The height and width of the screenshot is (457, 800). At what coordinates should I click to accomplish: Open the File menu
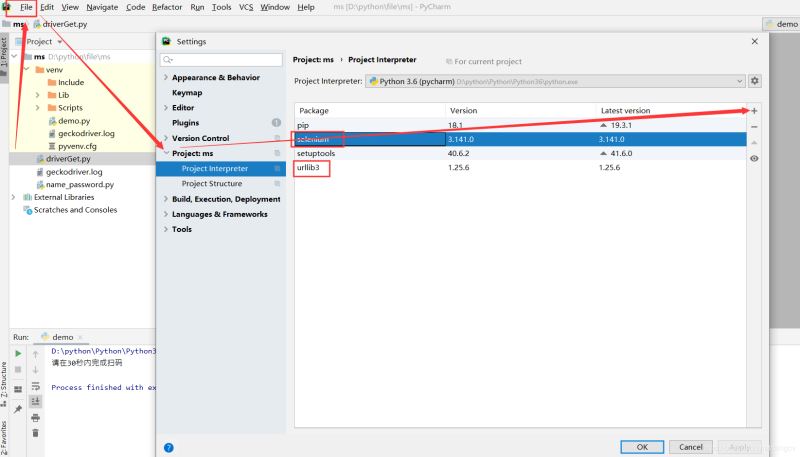[x=26, y=7]
